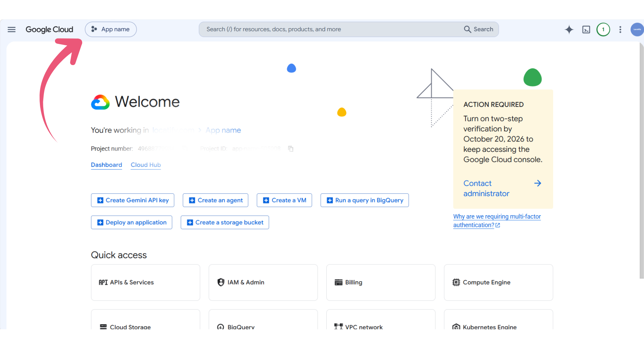
Task: Click the "ACTION REQUIRED" heading text
Action: click(x=493, y=105)
